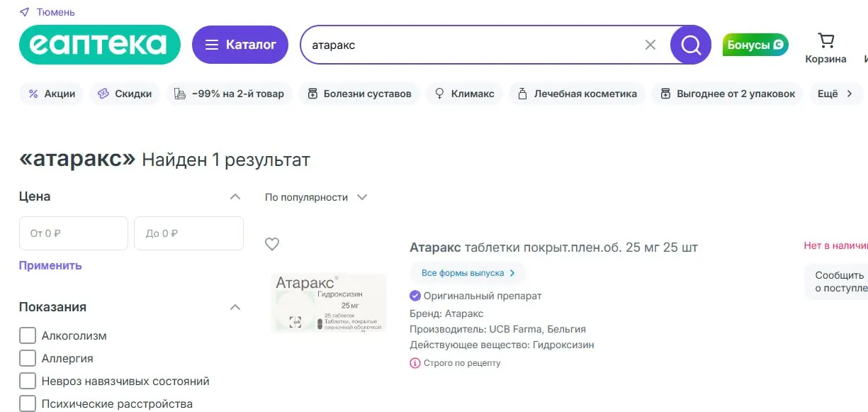
Task: Check the Алкоголизм checkbox
Action: pyautogui.click(x=28, y=335)
